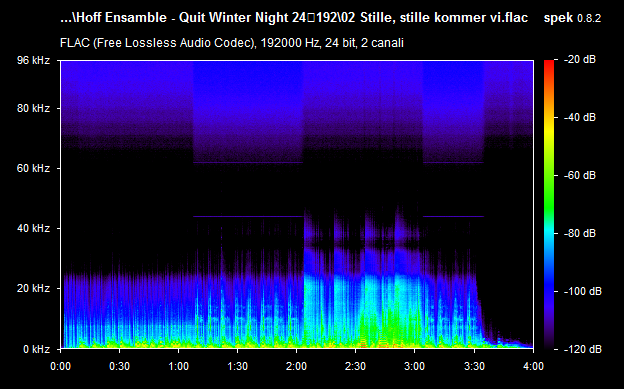624x389 pixels.
Task: Click the 20 kHz frequency axis label
Action: [33, 288]
